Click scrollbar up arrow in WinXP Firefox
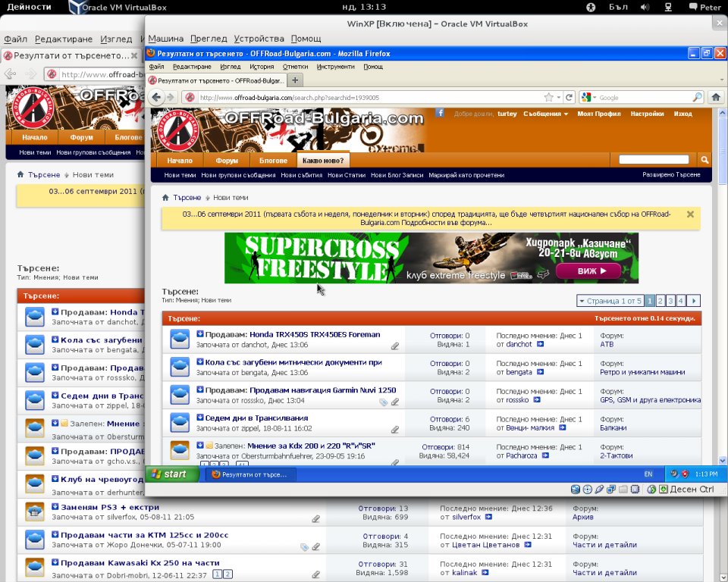Screen dimensions: 728x582 click(x=723, y=112)
